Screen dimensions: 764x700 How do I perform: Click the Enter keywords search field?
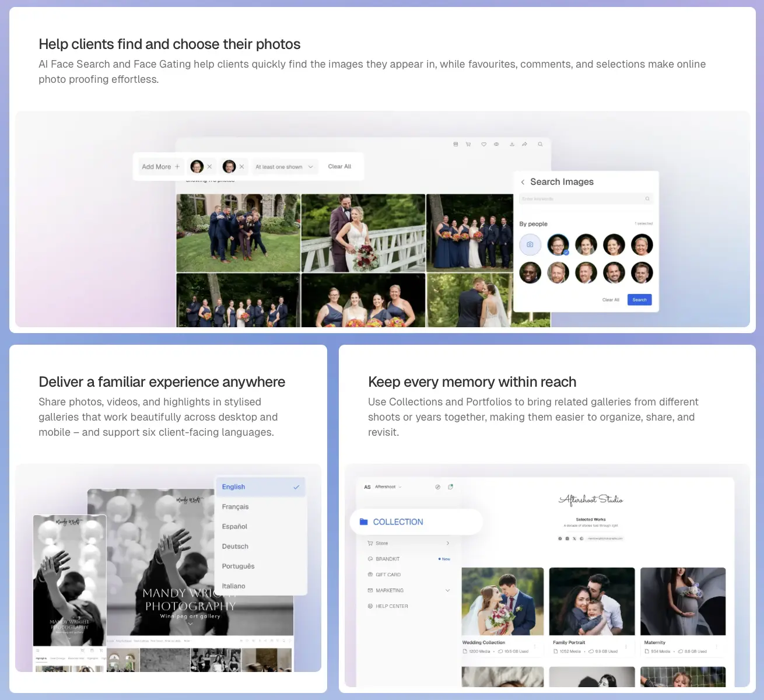pos(586,199)
